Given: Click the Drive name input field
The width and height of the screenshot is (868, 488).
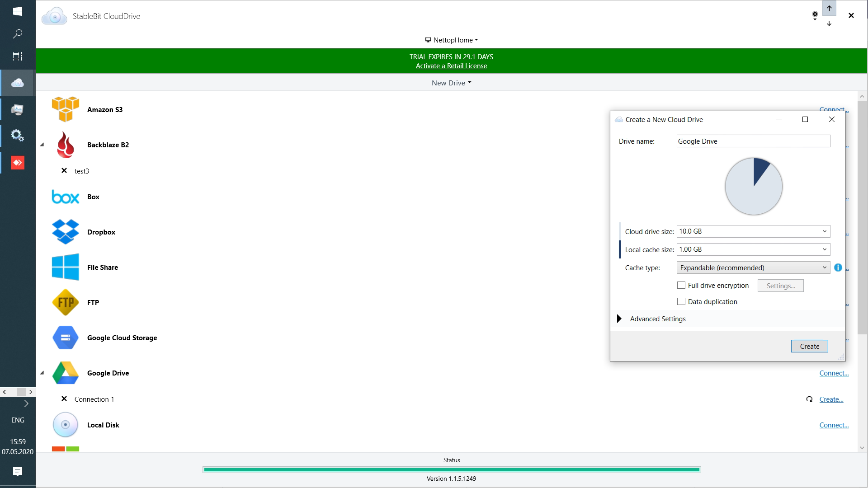Looking at the screenshot, I should point(753,141).
